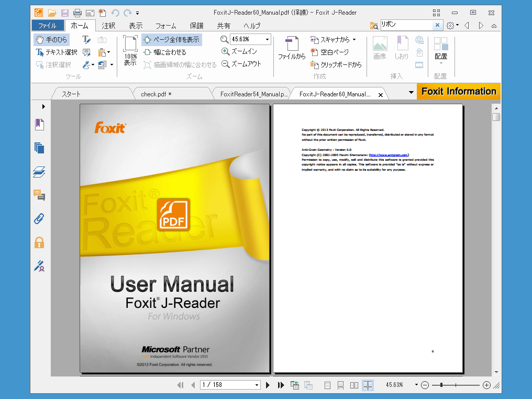Screen dimensions: 532x399
Task: Select the Text Select tool (テキスト選択)
Action: click(x=57, y=52)
